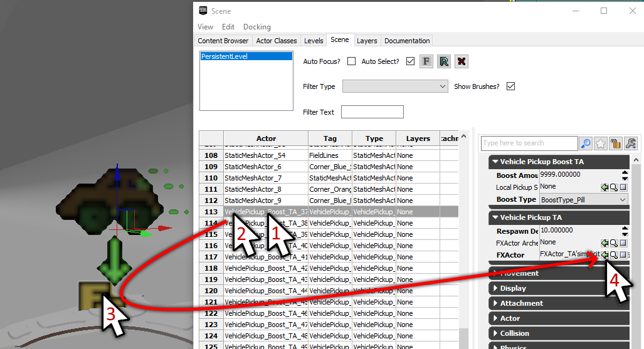Sort the list by Actor column header
Screen dimensions: 644x349
(x=266, y=138)
